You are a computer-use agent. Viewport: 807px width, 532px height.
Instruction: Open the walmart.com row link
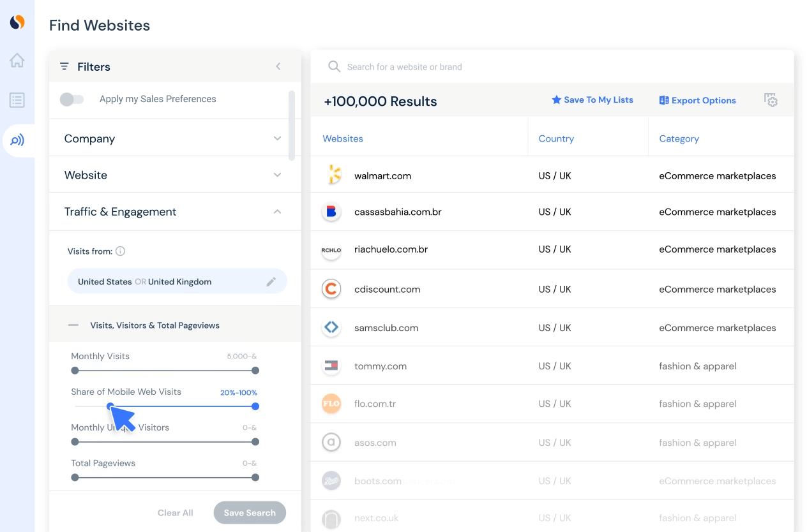tap(382, 176)
